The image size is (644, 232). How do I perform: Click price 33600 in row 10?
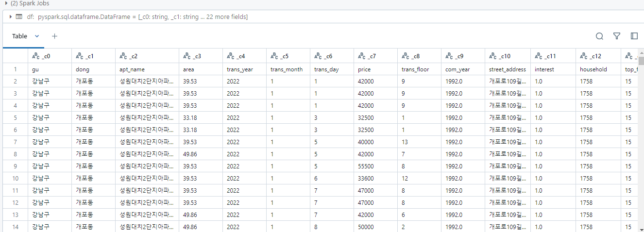pyautogui.click(x=375, y=179)
